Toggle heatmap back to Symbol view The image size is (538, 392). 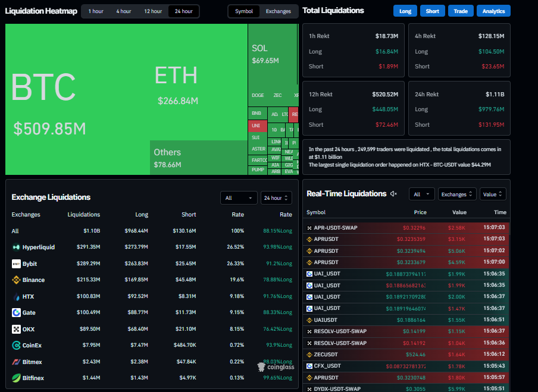[243, 11]
